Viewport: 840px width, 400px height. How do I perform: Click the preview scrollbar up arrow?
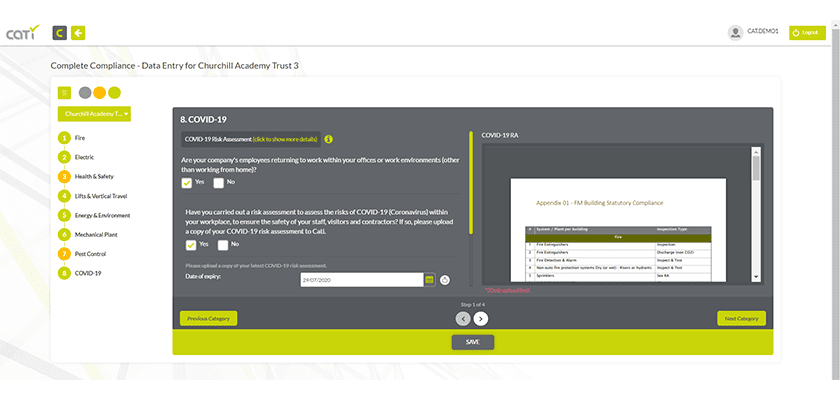(x=756, y=152)
